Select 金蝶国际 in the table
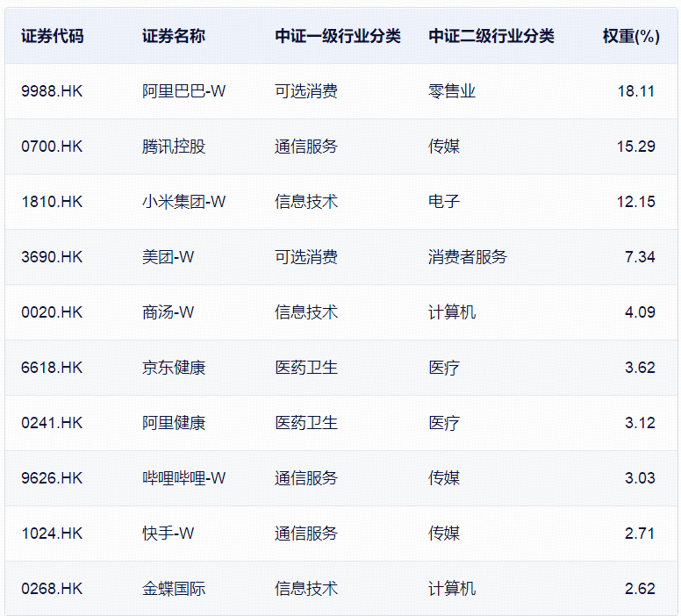 click(174, 589)
